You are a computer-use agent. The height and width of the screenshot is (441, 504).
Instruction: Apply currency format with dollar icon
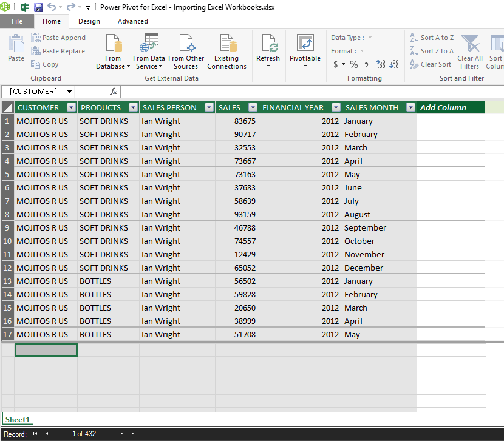pyautogui.click(x=335, y=64)
